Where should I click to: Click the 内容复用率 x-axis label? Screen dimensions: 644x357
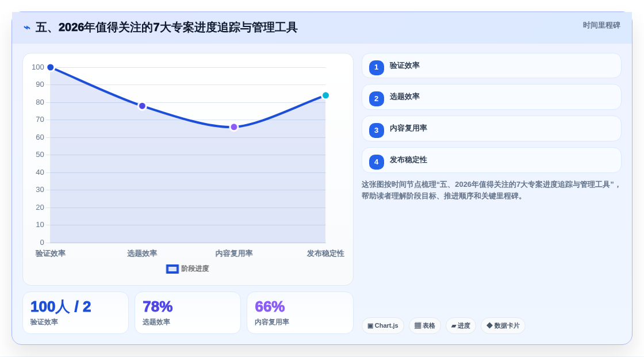pos(234,254)
